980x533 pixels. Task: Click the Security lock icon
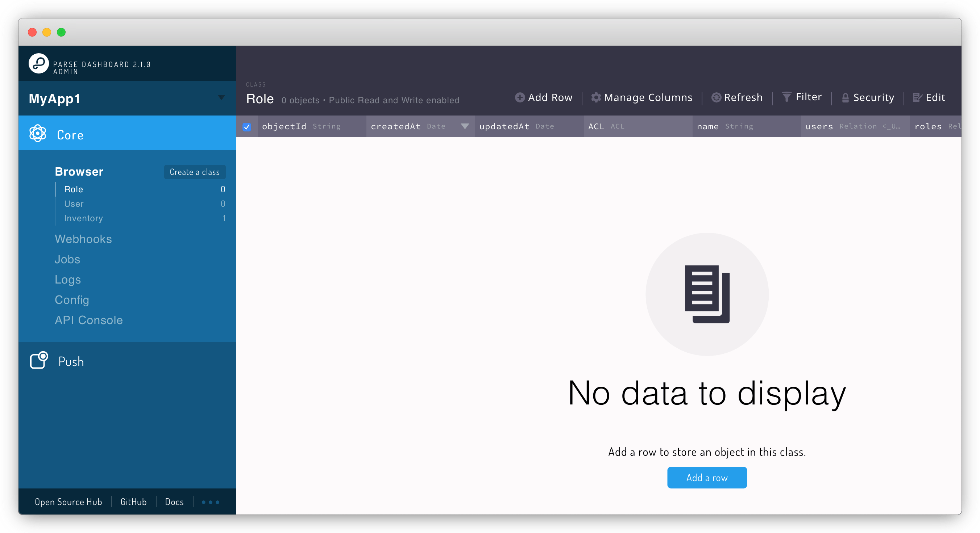pyautogui.click(x=845, y=98)
